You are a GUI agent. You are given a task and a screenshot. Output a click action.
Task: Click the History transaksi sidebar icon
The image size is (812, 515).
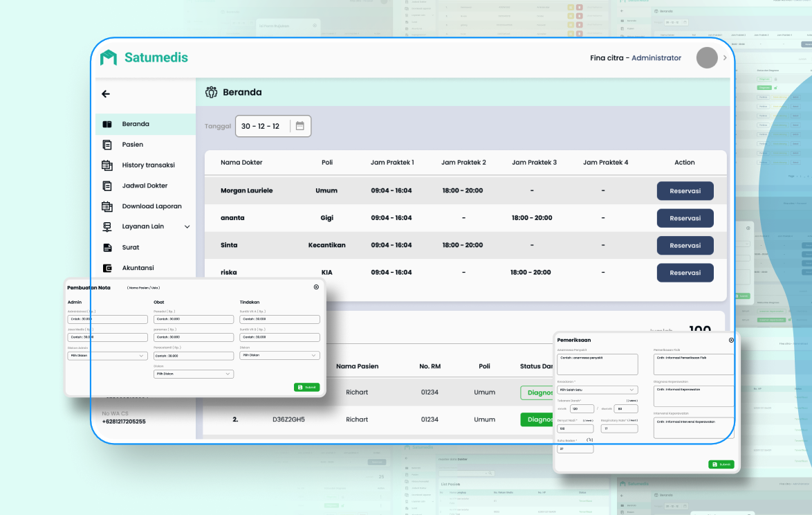coord(107,165)
